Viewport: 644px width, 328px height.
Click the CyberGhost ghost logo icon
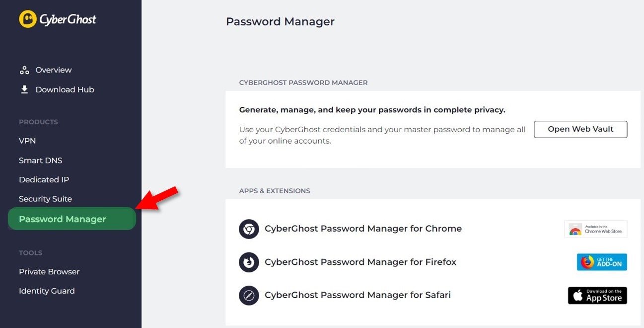28,19
